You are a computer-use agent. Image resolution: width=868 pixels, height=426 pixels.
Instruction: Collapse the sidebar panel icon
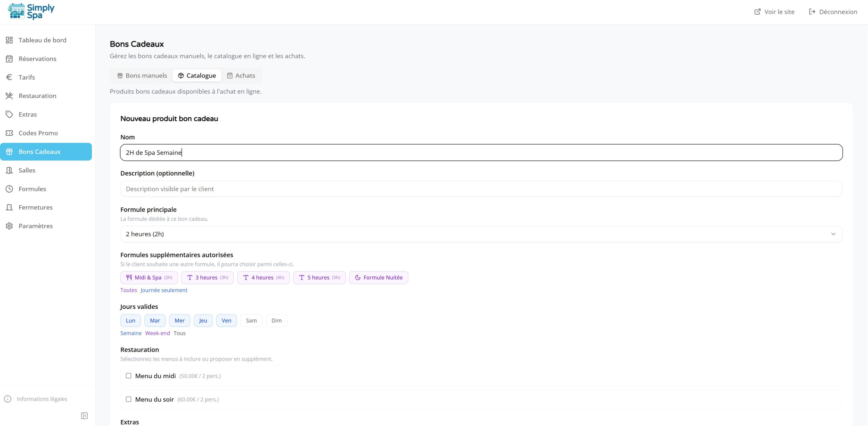click(x=84, y=415)
